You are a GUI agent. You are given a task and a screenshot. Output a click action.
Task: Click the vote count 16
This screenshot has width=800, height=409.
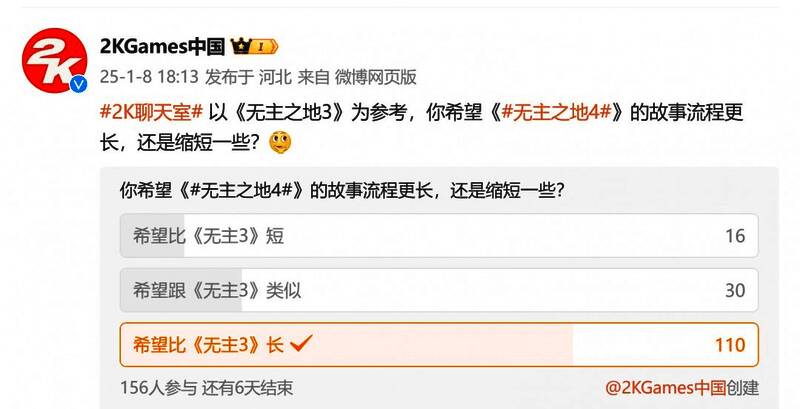tap(735, 236)
